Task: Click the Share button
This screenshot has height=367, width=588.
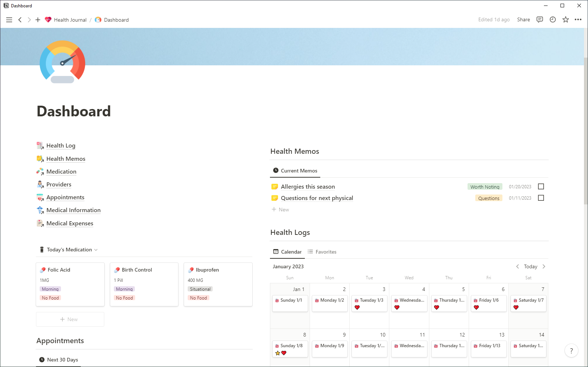Action: click(523, 20)
